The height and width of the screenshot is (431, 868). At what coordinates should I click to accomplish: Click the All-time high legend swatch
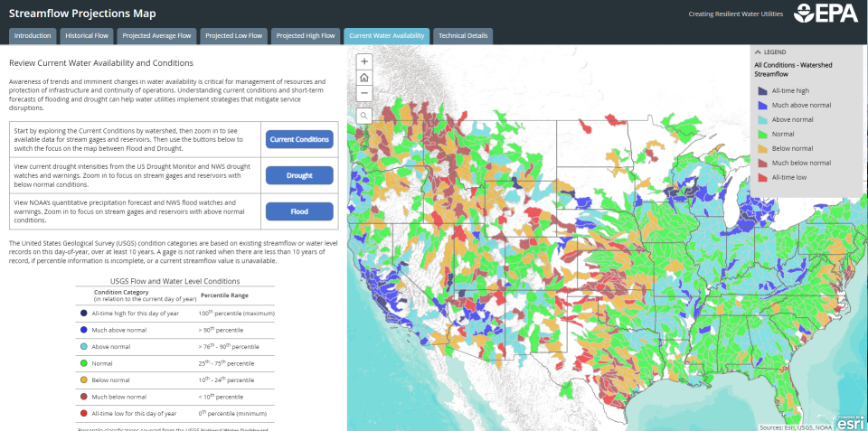762,90
